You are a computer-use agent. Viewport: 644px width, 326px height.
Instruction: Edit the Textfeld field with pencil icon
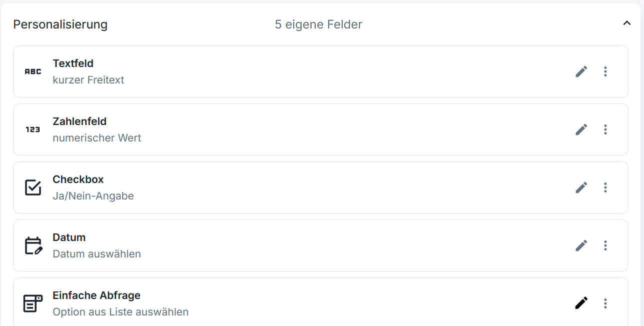[x=581, y=71]
